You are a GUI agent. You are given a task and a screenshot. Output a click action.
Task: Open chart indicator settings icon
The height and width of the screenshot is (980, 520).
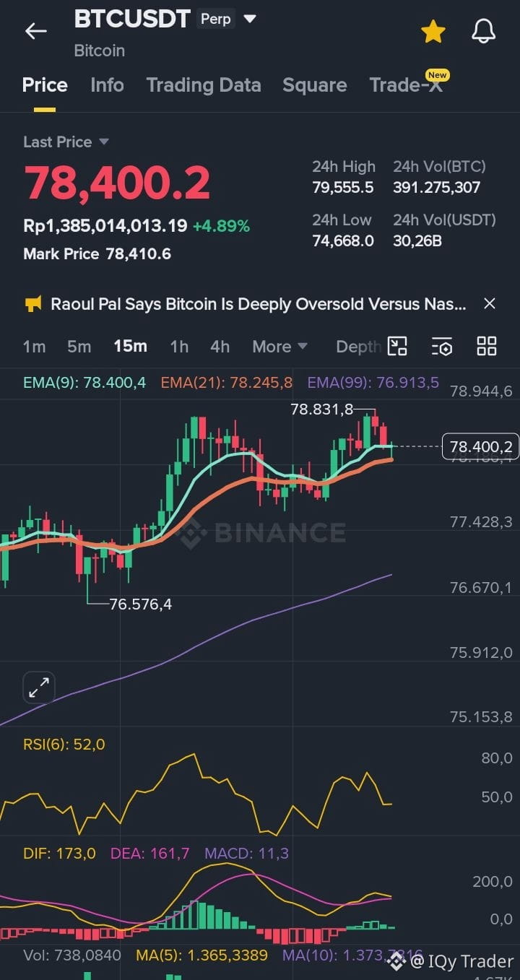(442, 347)
